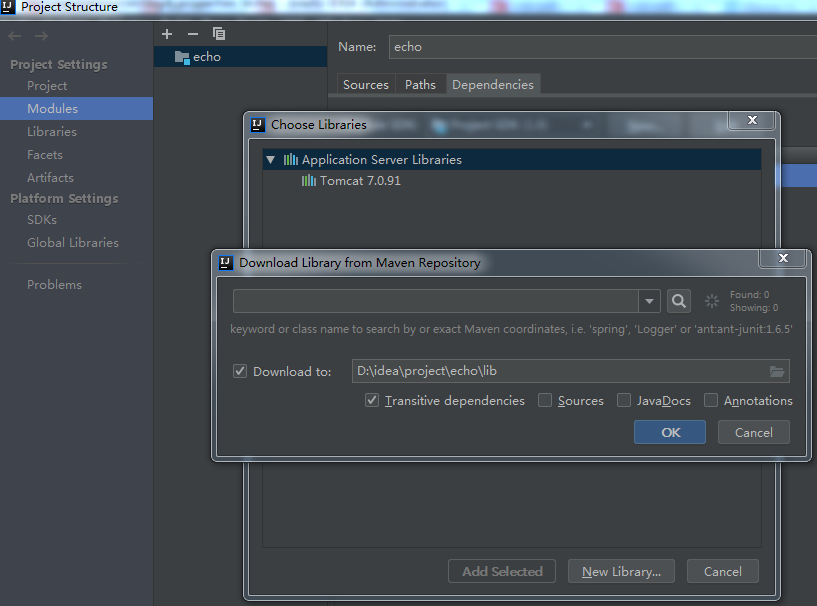Open Modules settings section
Image resolution: width=817 pixels, height=606 pixels.
pos(77,109)
